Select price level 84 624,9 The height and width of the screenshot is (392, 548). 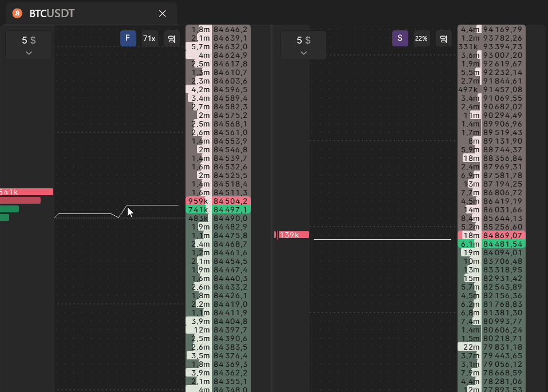(231, 55)
